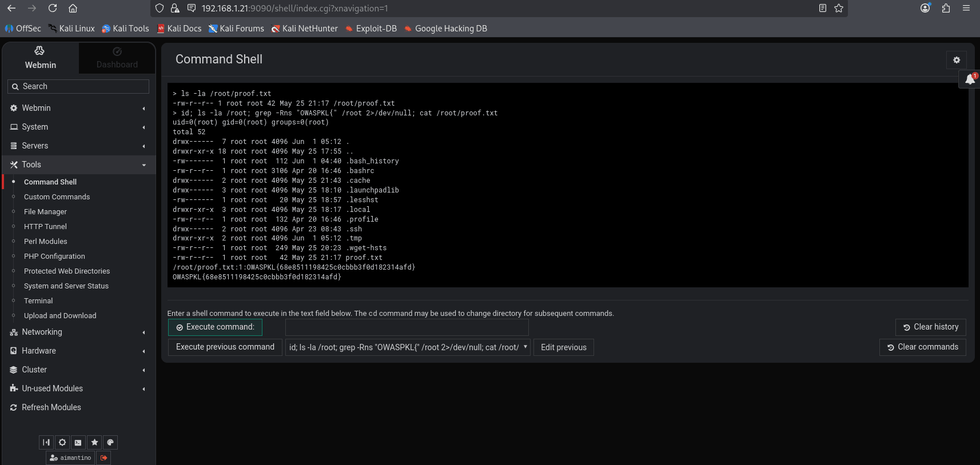The image size is (980, 465).
Task: Expand the Networking category
Action: (x=78, y=332)
